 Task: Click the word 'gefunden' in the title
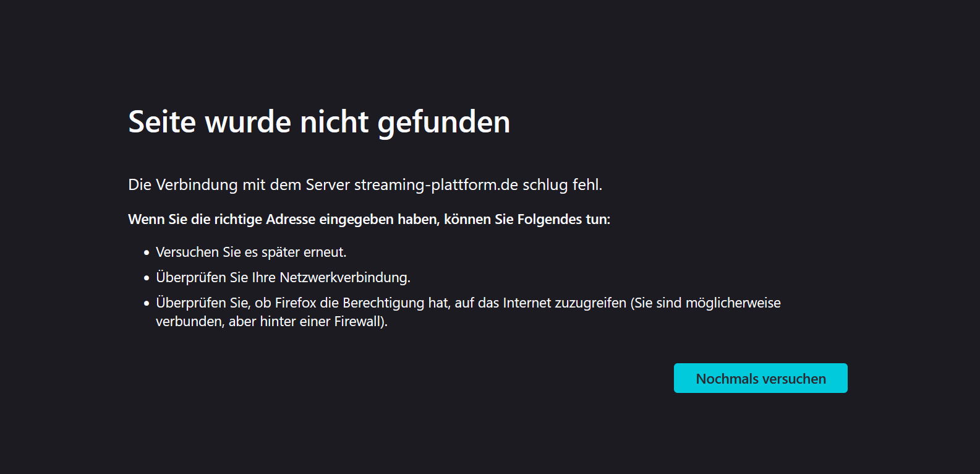443,122
